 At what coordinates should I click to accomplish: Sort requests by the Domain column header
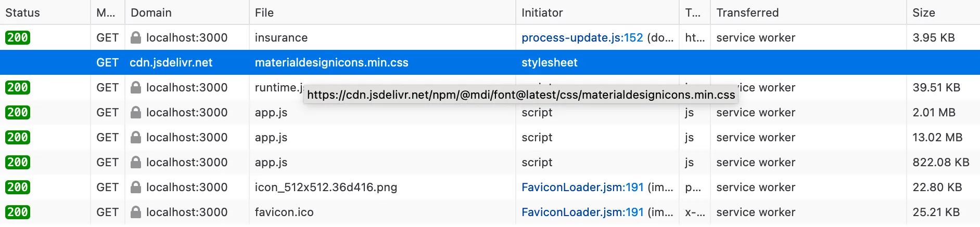pos(151,12)
